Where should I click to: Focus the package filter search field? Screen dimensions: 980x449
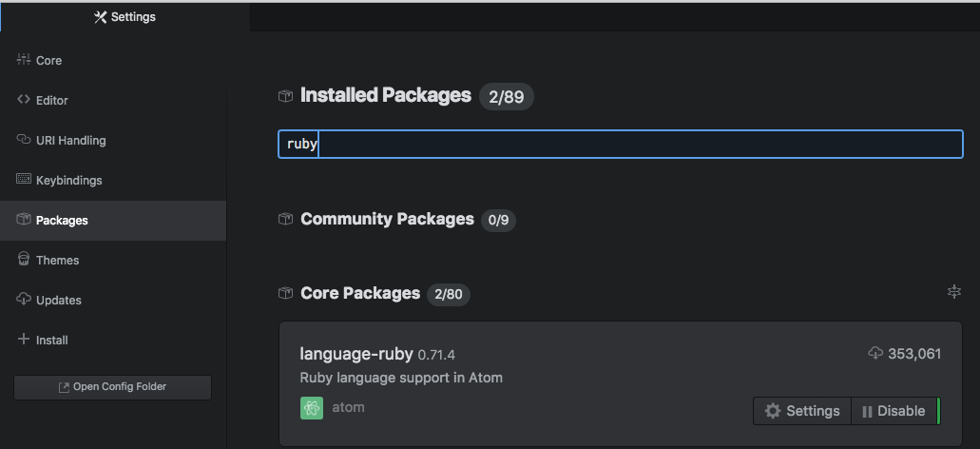coord(620,145)
